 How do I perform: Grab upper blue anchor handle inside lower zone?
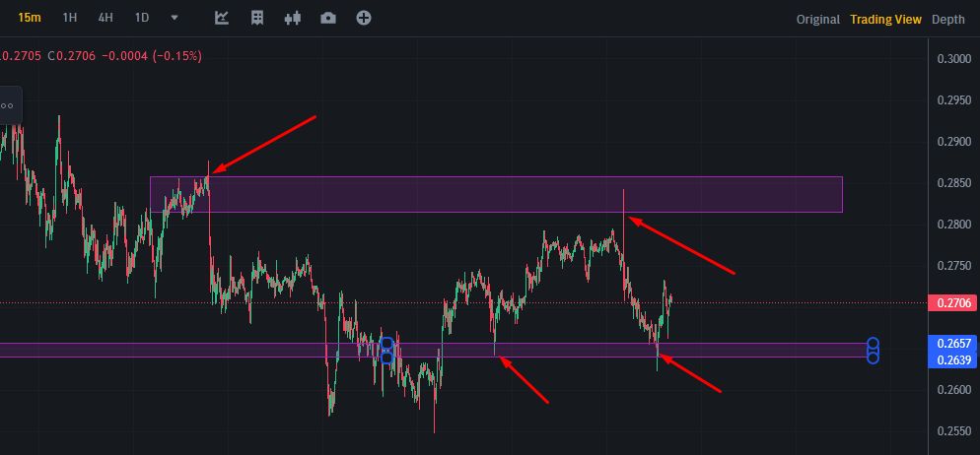tap(386, 344)
